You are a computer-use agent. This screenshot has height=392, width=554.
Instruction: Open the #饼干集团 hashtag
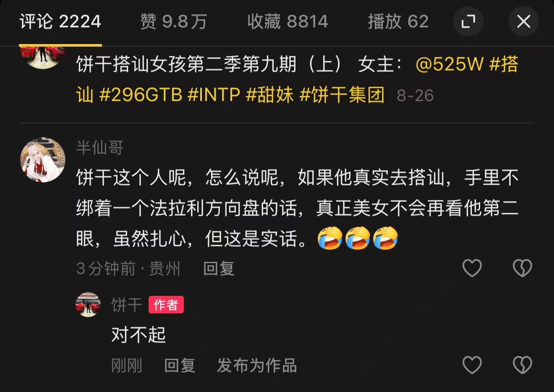point(342,95)
